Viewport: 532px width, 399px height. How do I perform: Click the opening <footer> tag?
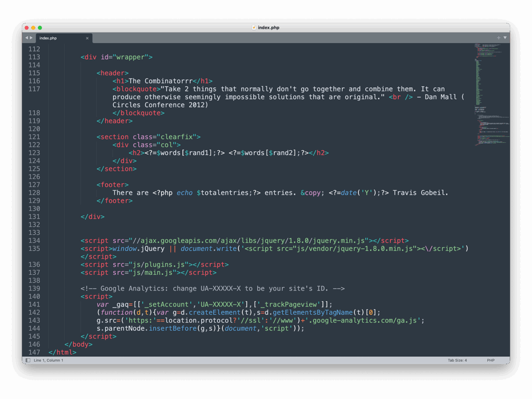click(x=113, y=184)
